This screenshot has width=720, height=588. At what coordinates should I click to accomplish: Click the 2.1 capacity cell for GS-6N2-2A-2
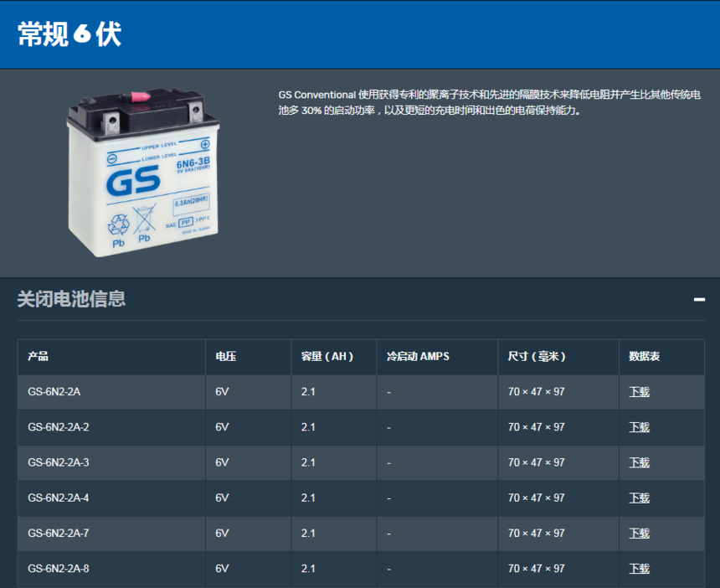[334, 427]
